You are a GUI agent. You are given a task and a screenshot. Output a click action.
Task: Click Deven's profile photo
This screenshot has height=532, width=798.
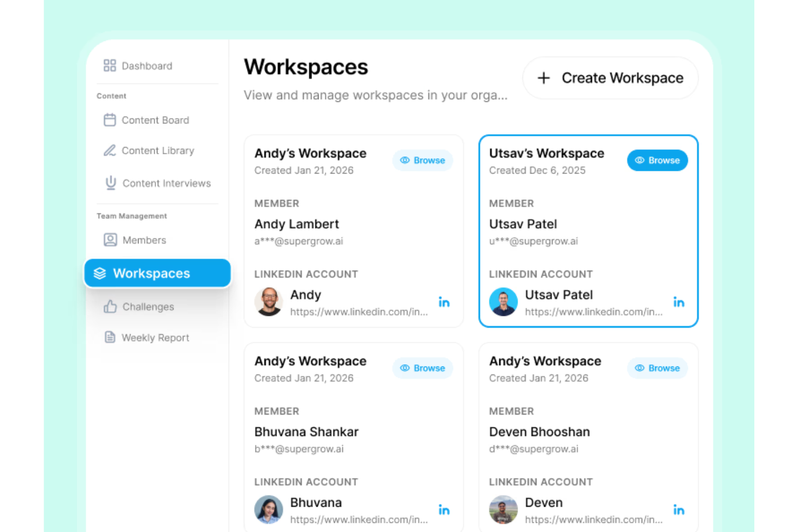[x=503, y=509]
